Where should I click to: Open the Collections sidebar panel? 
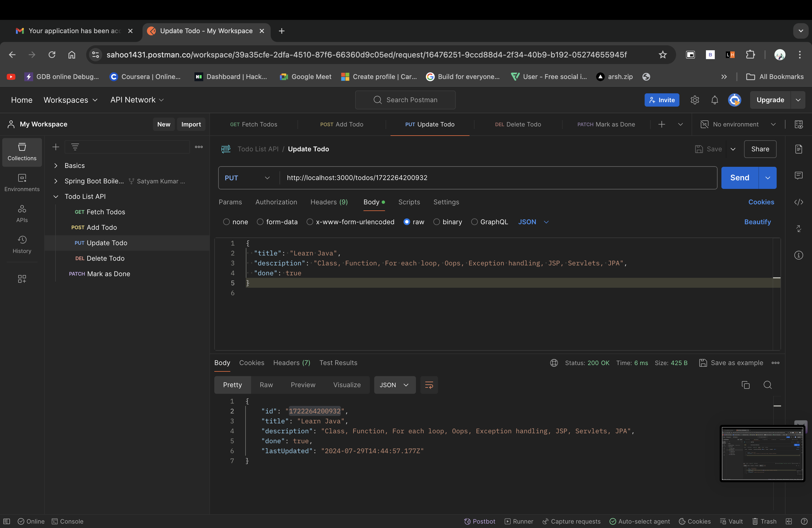22,152
